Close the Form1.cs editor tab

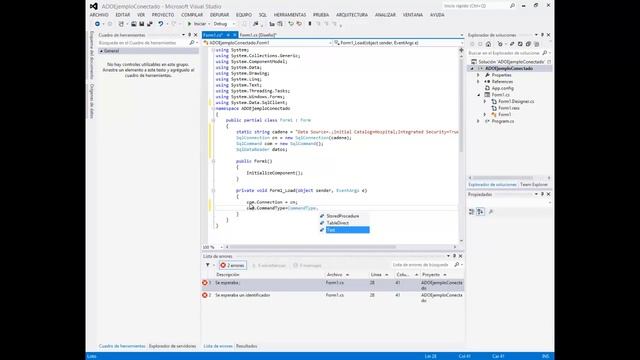234,35
